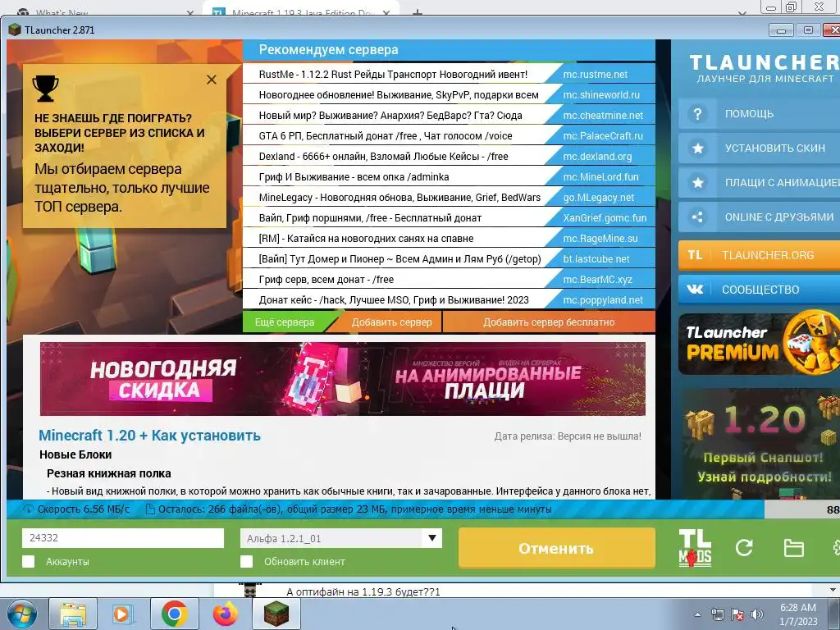
Task: Select server address mc.PalaceCraft.ru
Action: (x=603, y=136)
